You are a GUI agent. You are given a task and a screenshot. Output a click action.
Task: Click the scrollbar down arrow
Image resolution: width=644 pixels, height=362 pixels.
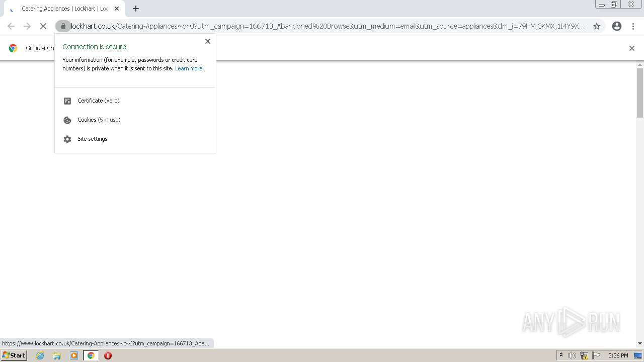coord(640,343)
